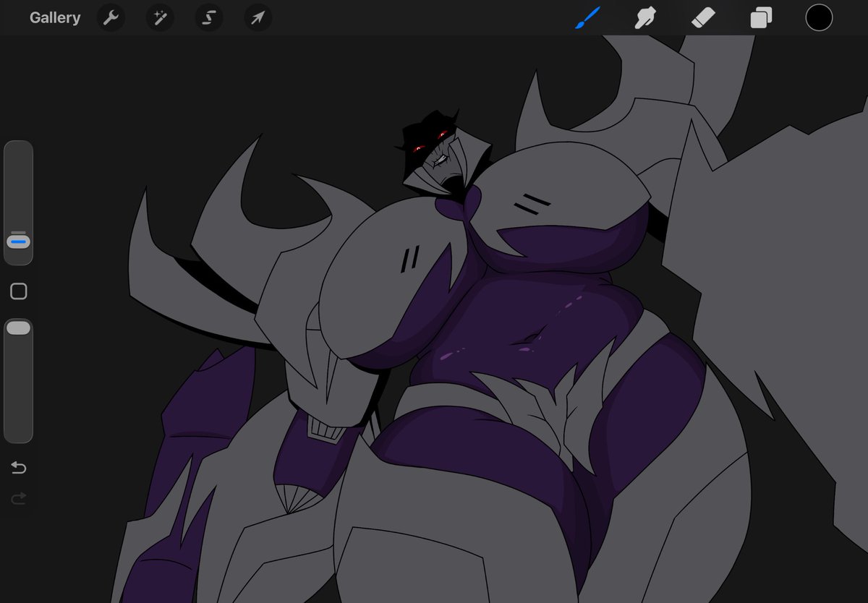The image size is (868, 603).
Task: Undo the last stroke
Action: (19, 468)
